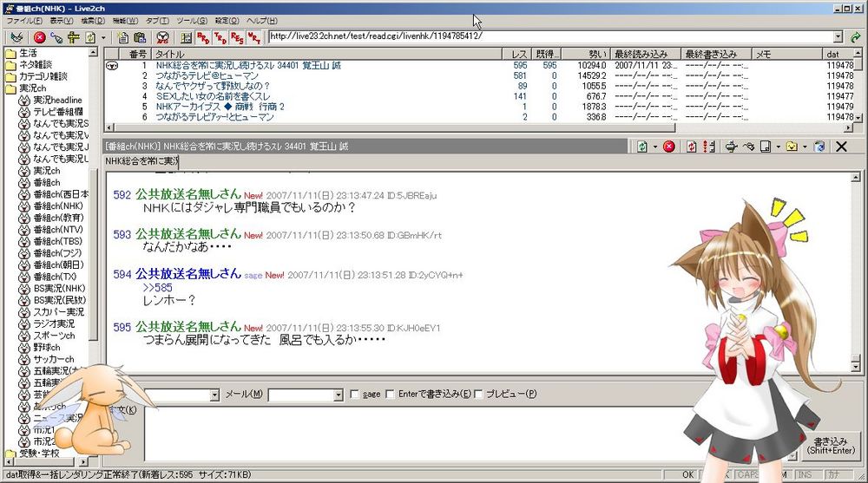
Task: Toggle the sage checkbox
Action: click(x=355, y=395)
